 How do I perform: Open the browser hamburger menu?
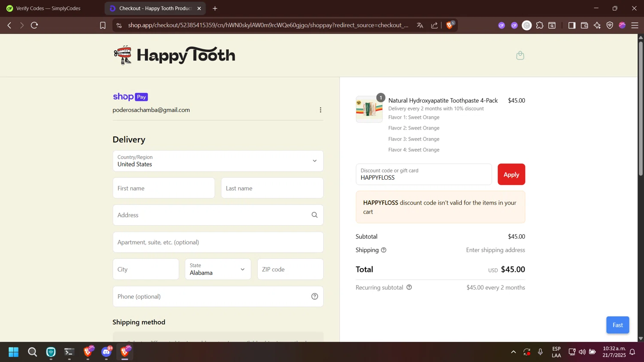coord(635,25)
